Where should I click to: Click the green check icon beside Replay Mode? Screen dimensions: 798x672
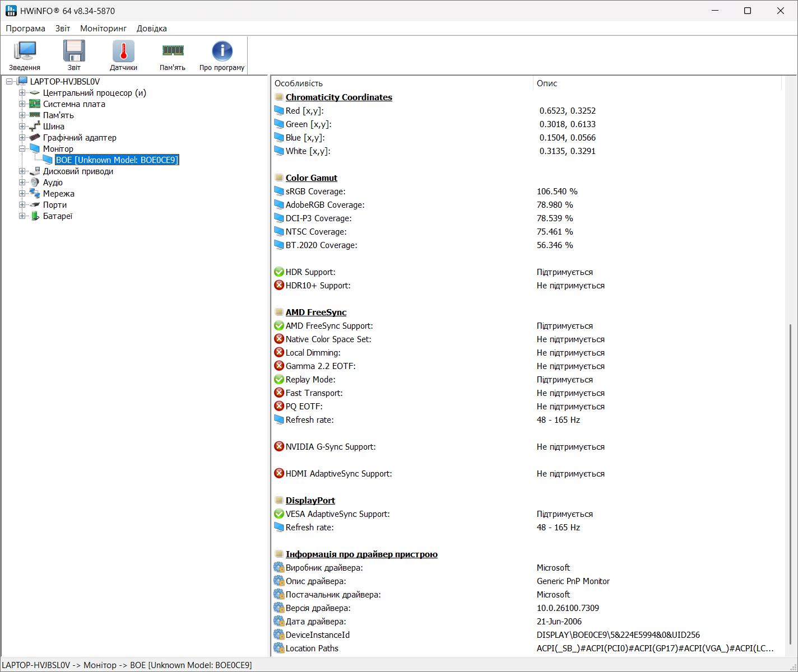279,379
